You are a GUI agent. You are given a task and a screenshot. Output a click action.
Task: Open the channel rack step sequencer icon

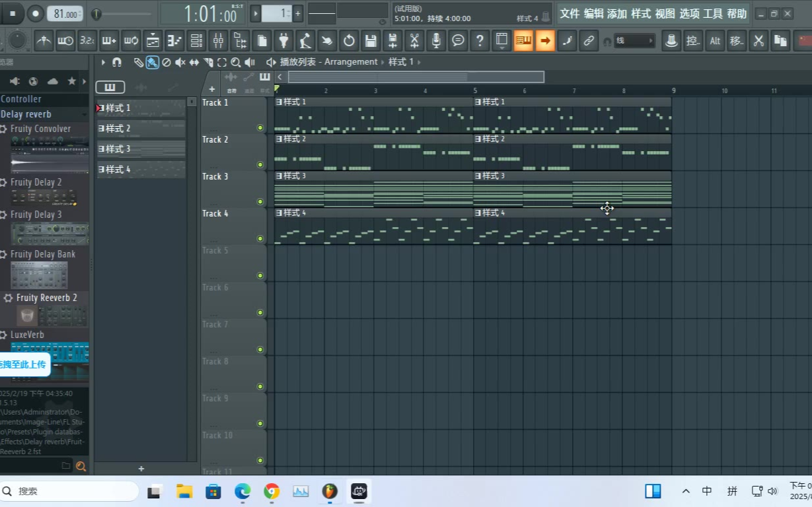pyautogui.click(x=196, y=41)
